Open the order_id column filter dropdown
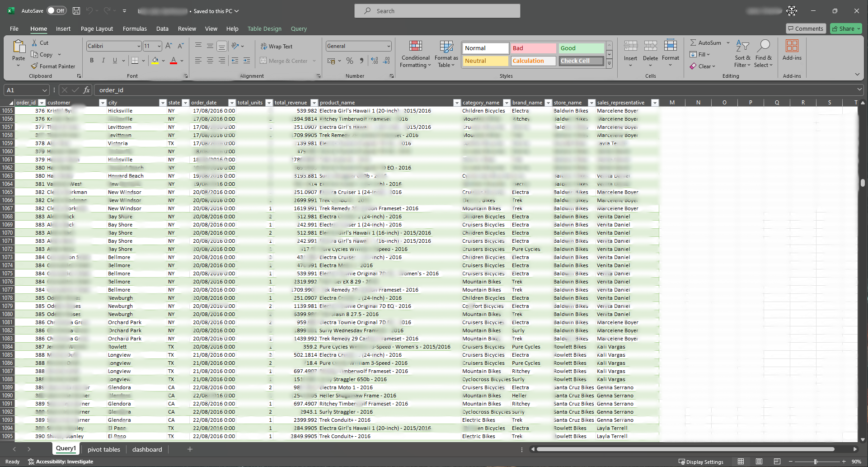 42,103
